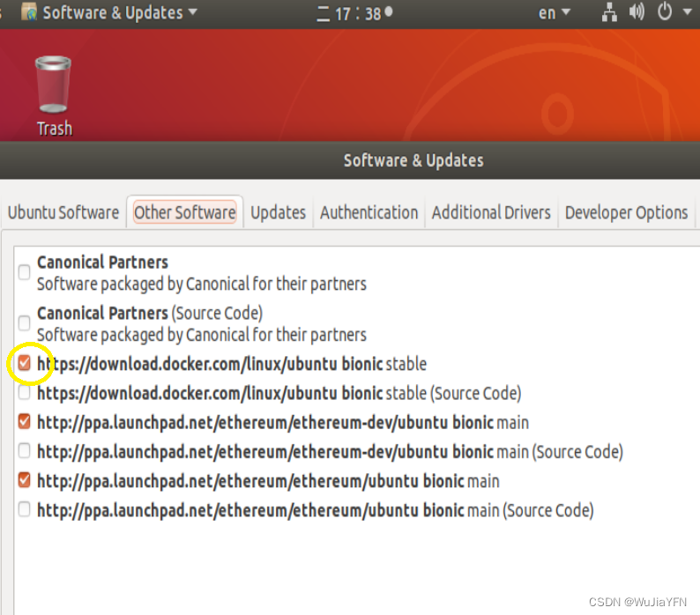Click the Software & Updates app icon in top bar
The image size is (700, 615).
tap(29, 12)
